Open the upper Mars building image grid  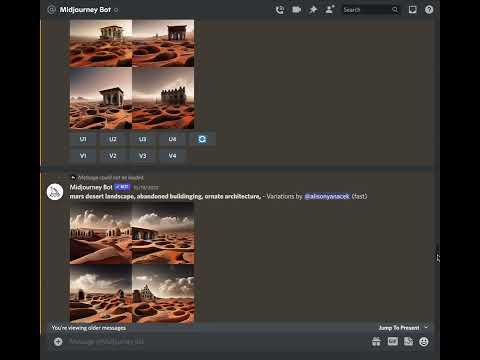coord(132,74)
